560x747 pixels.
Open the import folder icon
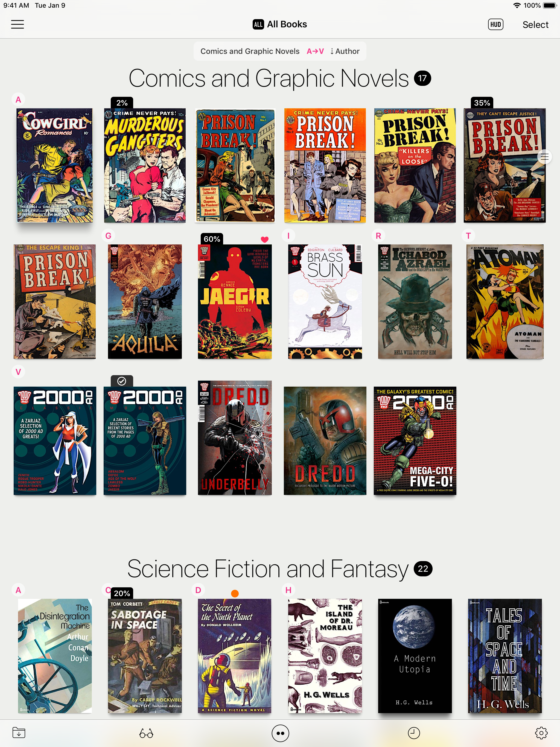(x=19, y=732)
